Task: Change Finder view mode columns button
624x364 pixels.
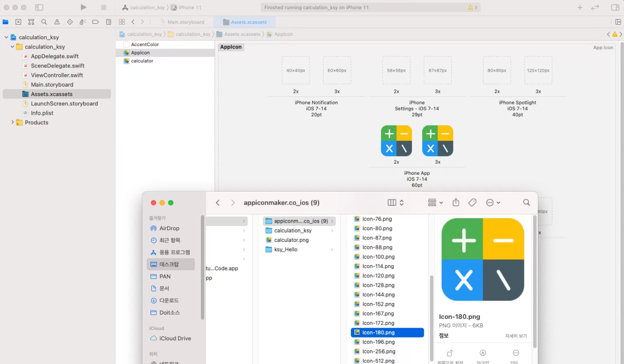Action: [396, 203]
